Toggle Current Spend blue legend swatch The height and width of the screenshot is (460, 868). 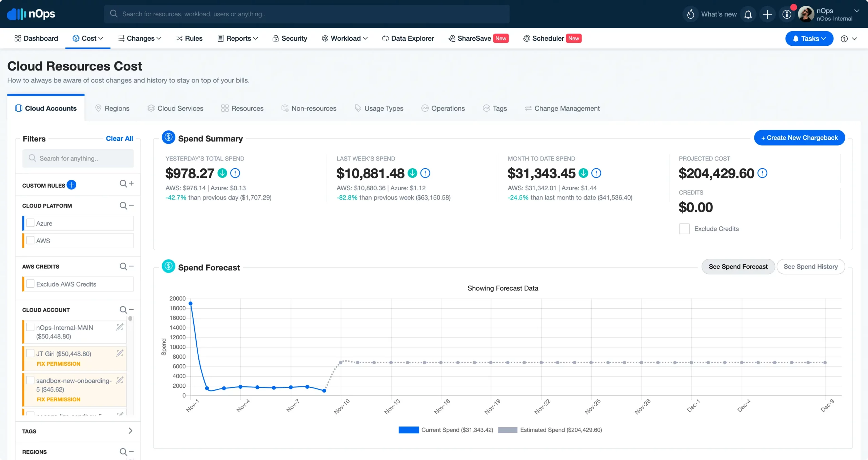pos(409,430)
